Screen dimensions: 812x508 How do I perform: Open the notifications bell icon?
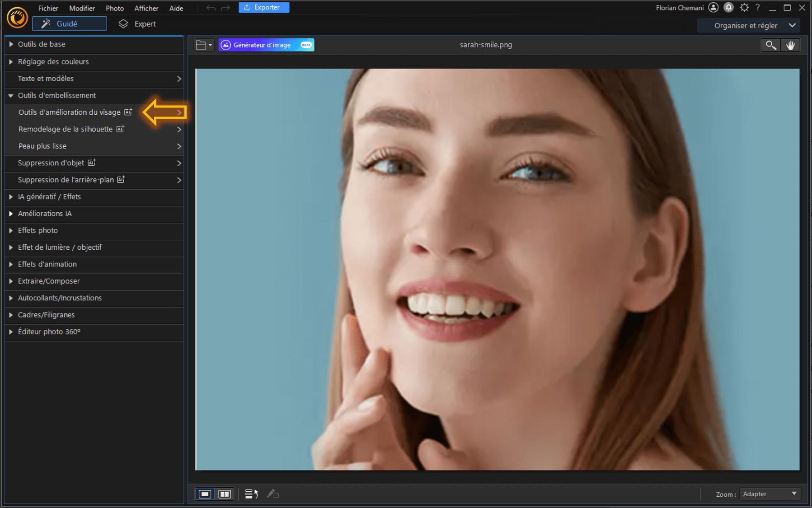tap(728, 7)
